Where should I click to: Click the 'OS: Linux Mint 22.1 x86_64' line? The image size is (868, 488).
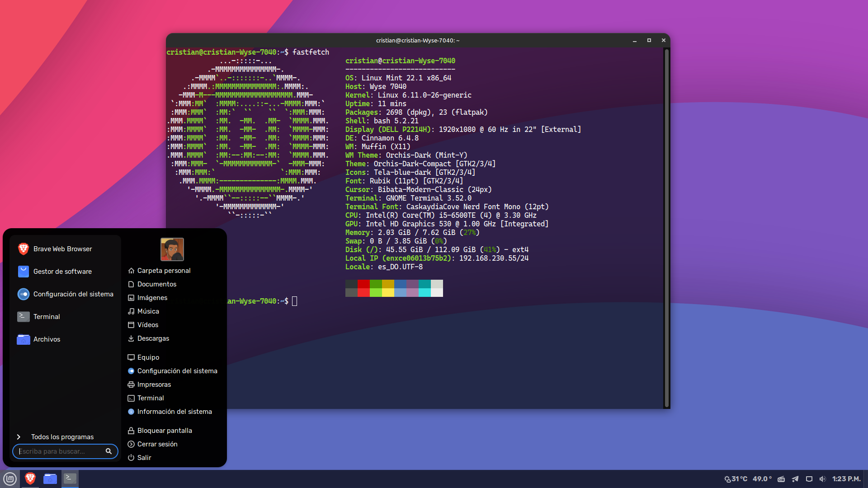[398, 78]
